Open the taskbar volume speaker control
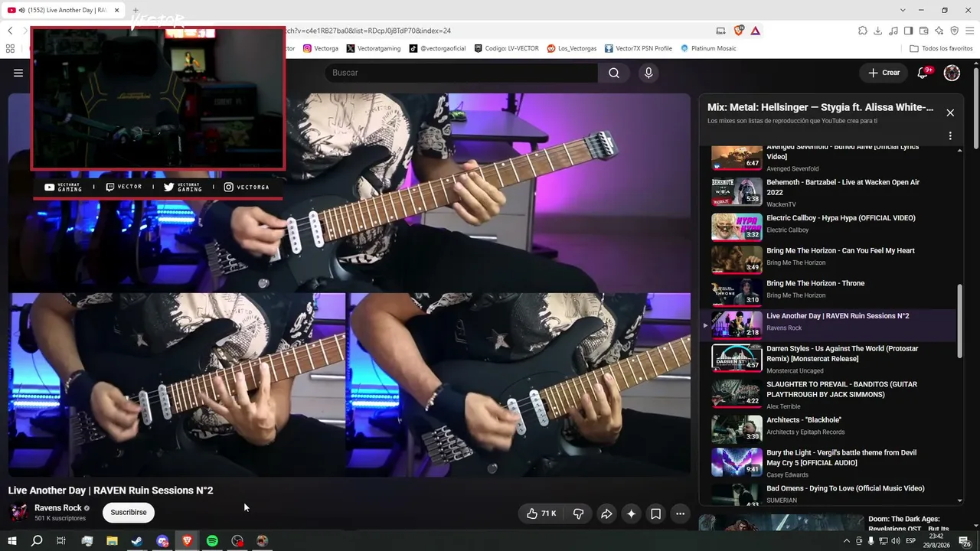This screenshot has height=551, width=980. pyautogui.click(x=896, y=541)
